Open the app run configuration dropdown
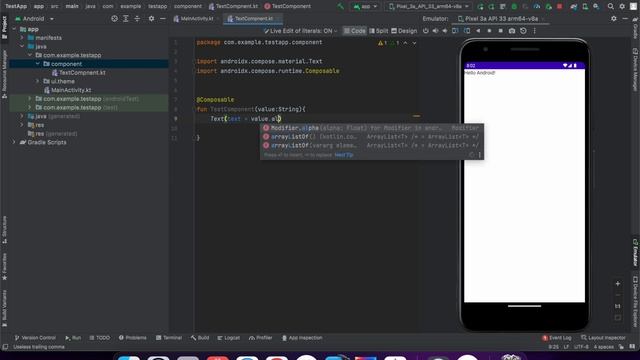The width and height of the screenshot is (640, 360). (365, 7)
